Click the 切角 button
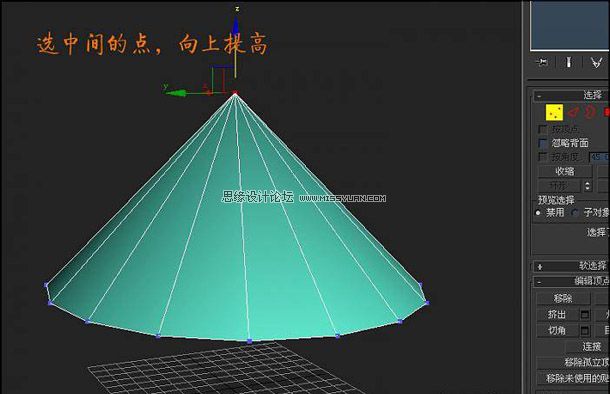 point(557,331)
